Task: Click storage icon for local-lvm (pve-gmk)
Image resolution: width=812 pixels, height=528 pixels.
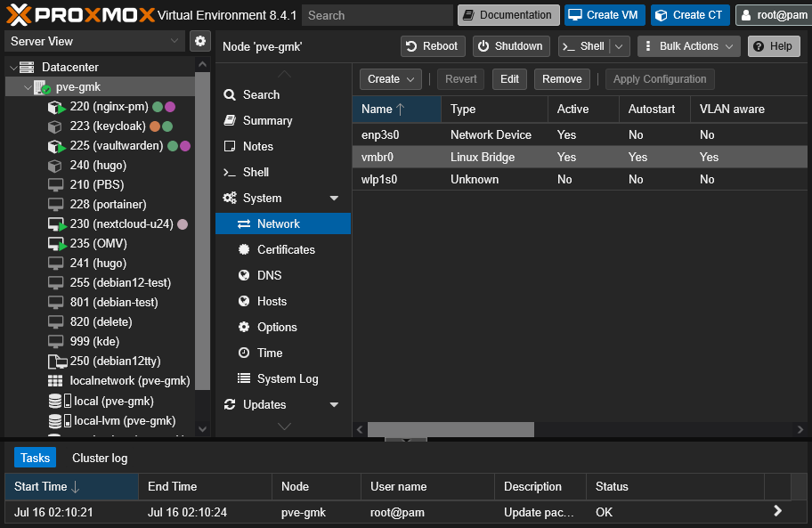Action: tap(60, 421)
